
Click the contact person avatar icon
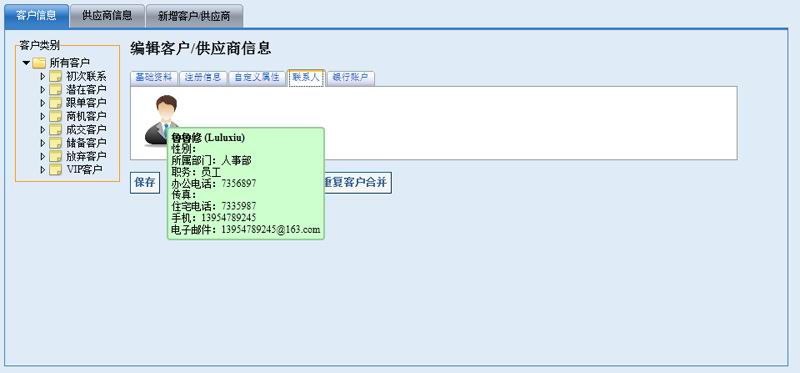pyautogui.click(x=162, y=120)
